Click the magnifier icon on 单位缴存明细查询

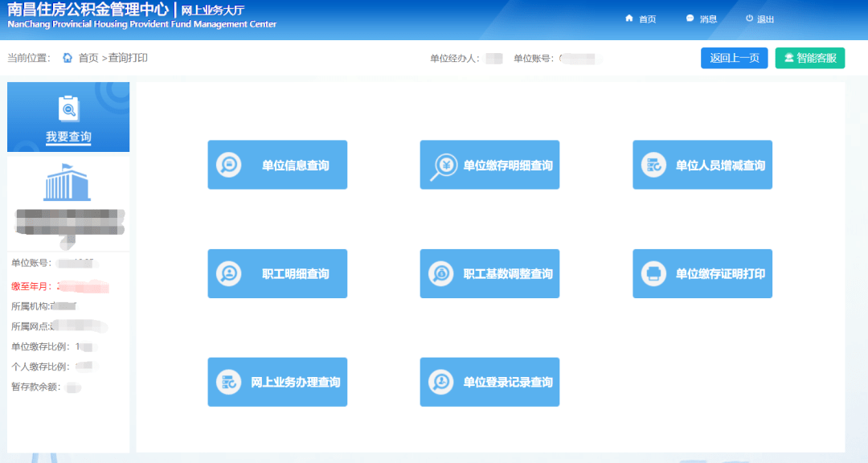coord(444,166)
